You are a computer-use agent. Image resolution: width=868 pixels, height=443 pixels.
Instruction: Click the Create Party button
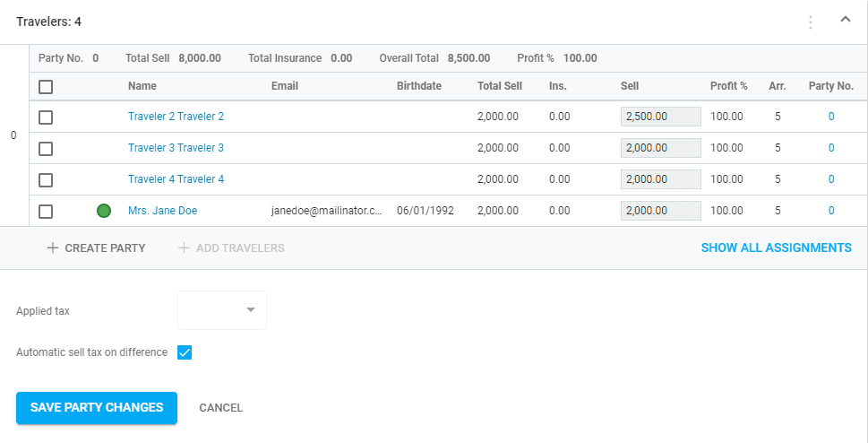97,248
